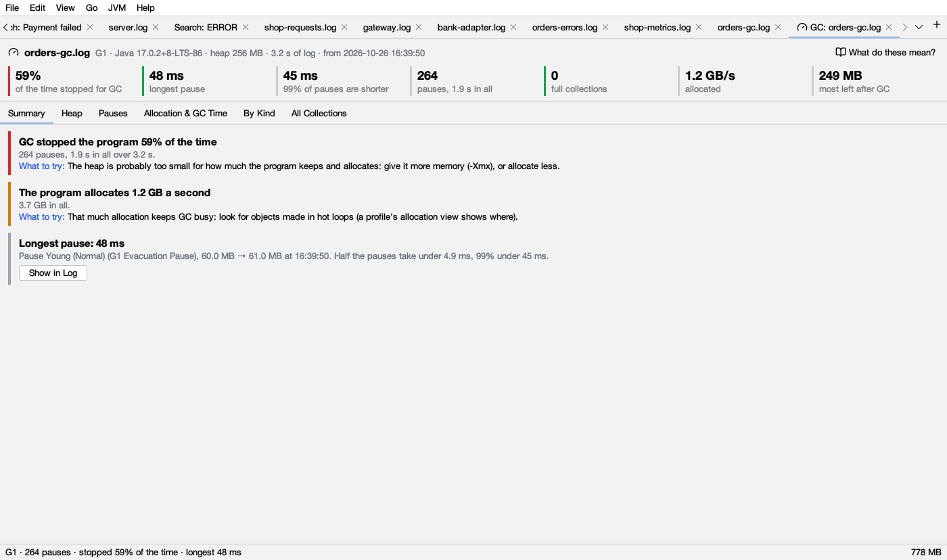
Task: Open the By Kind tab
Action: click(259, 113)
